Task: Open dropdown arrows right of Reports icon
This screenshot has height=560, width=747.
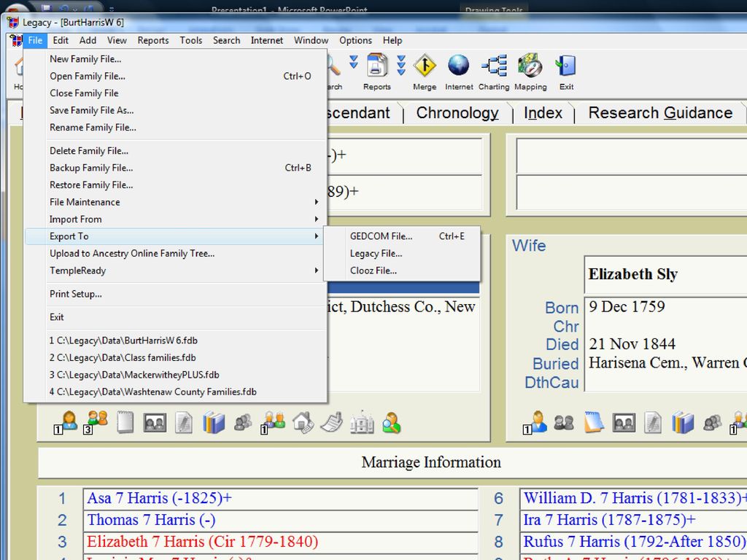Action: coord(401,65)
